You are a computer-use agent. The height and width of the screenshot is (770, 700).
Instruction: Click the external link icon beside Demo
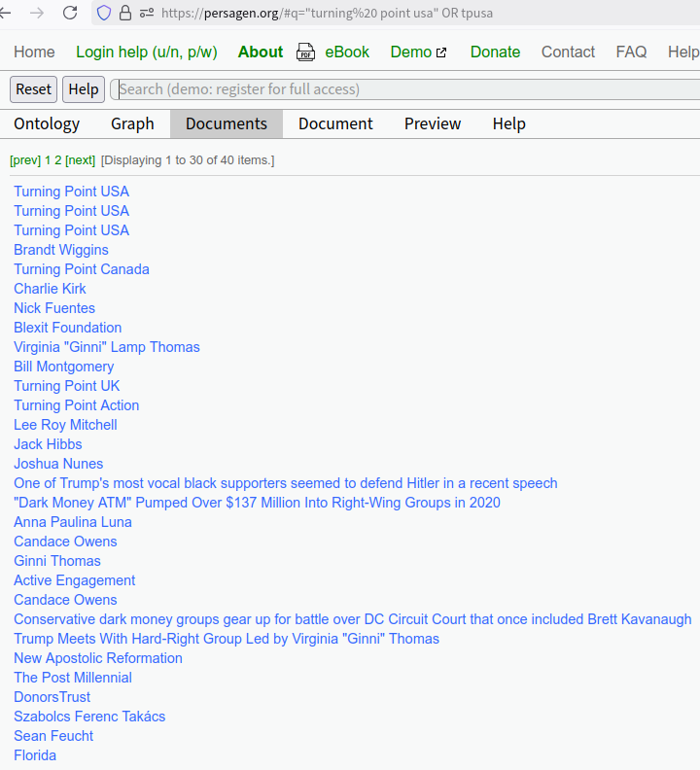[x=441, y=52]
